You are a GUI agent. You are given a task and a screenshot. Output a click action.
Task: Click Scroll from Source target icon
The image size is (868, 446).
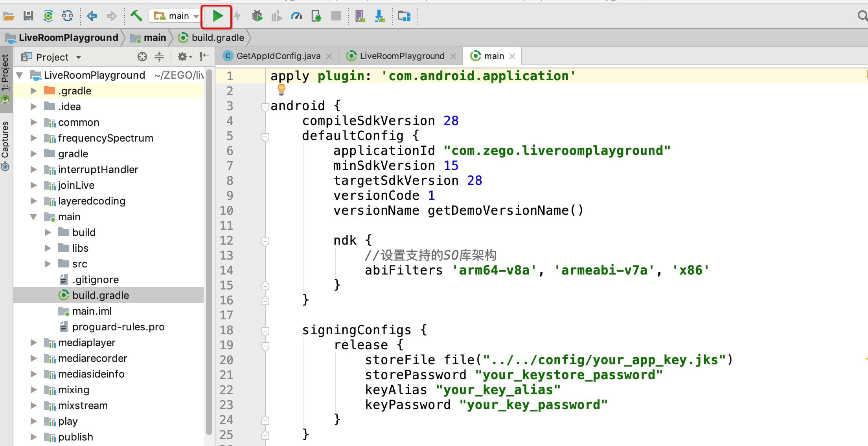click(x=142, y=57)
